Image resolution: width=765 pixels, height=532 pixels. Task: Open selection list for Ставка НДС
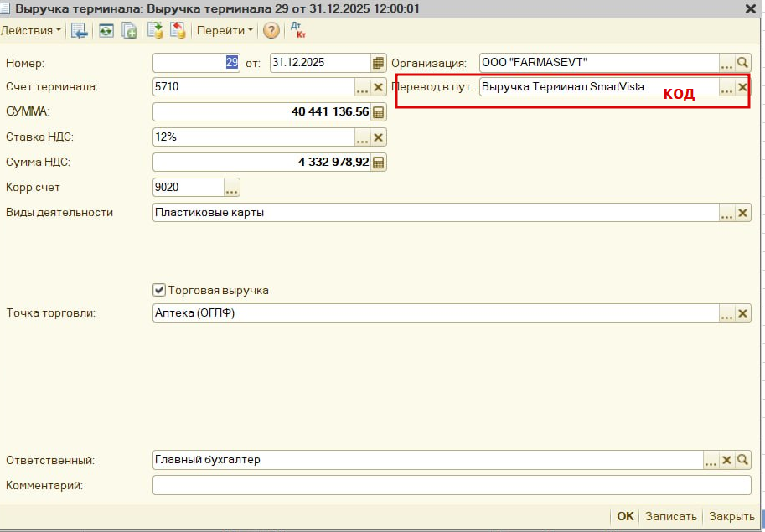[363, 137]
